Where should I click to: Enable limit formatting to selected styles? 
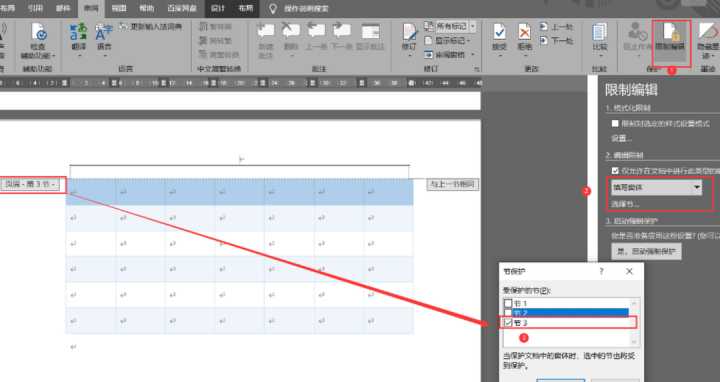[x=615, y=124]
